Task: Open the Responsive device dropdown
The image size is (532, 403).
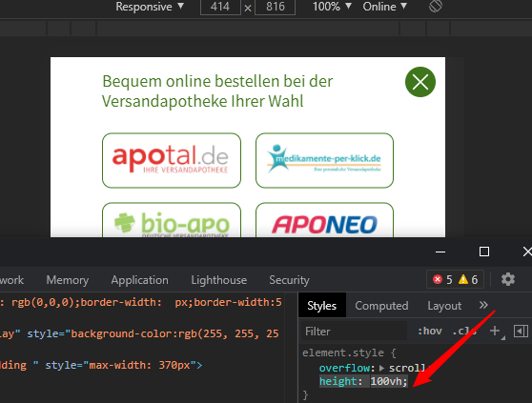Action: coord(150,7)
